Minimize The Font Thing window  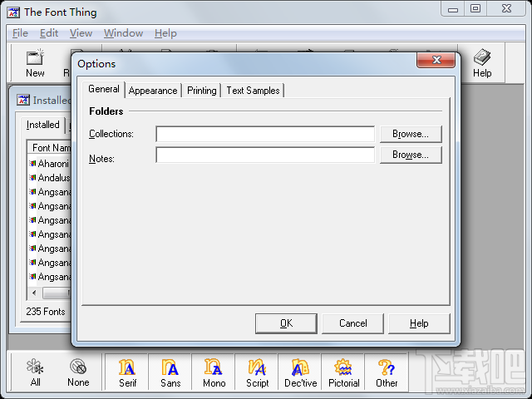click(x=453, y=8)
